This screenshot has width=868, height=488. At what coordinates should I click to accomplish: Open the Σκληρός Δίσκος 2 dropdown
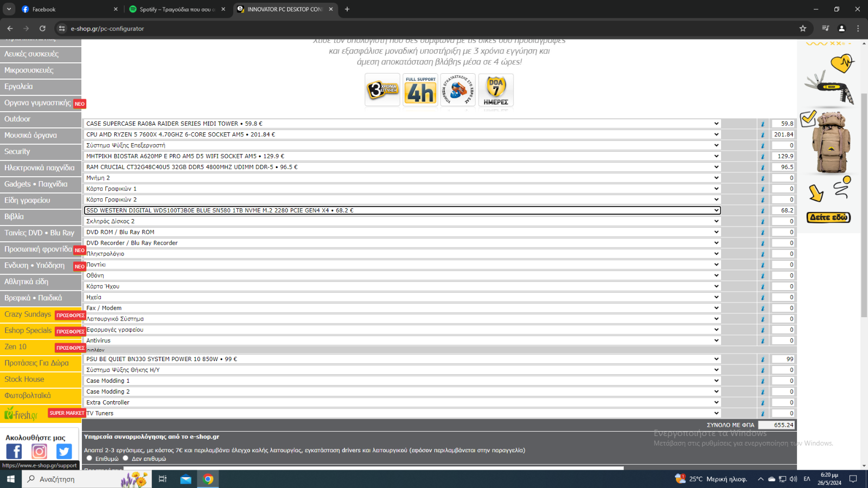click(403, 221)
